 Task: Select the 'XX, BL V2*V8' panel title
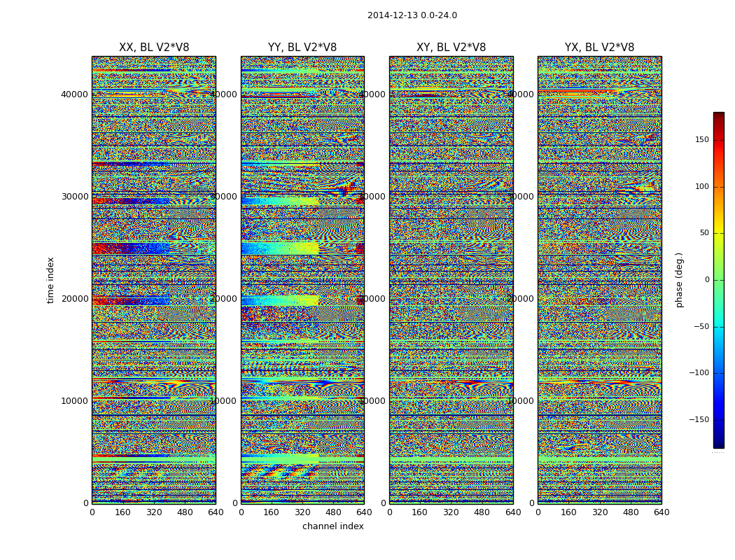pyautogui.click(x=154, y=48)
